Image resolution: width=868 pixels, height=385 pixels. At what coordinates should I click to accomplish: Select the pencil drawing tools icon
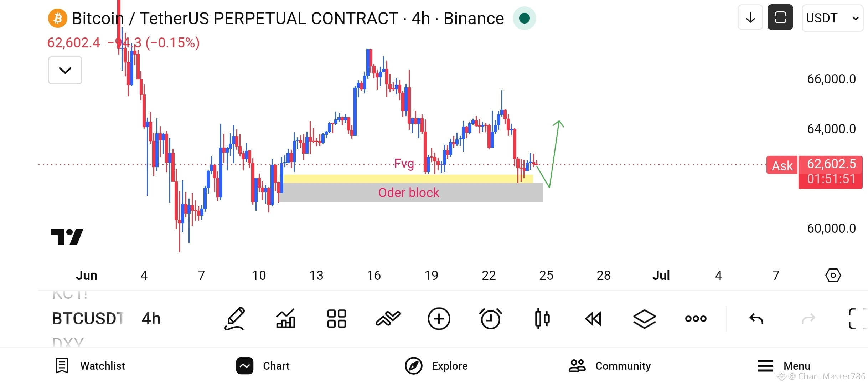pos(234,318)
